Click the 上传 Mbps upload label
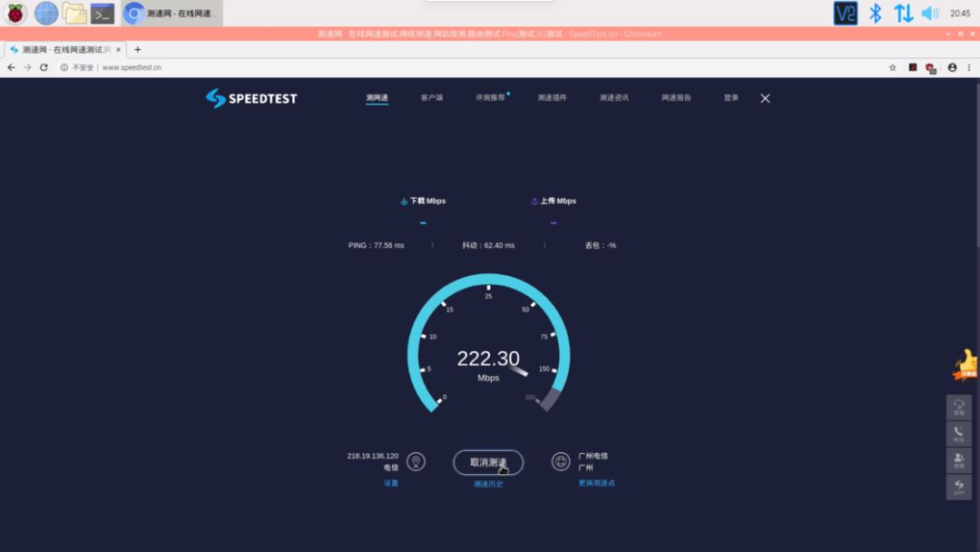Viewport: 980px width, 552px height. click(x=554, y=201)
